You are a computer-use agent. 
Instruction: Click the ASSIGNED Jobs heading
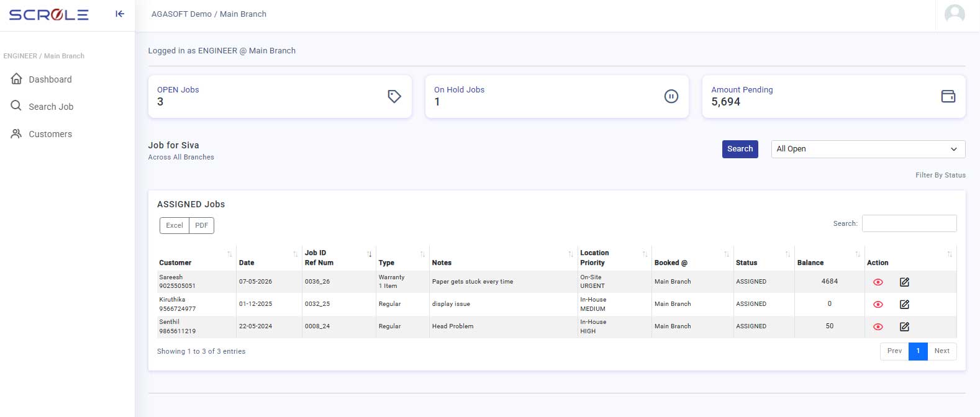click(x=191, y=204)
